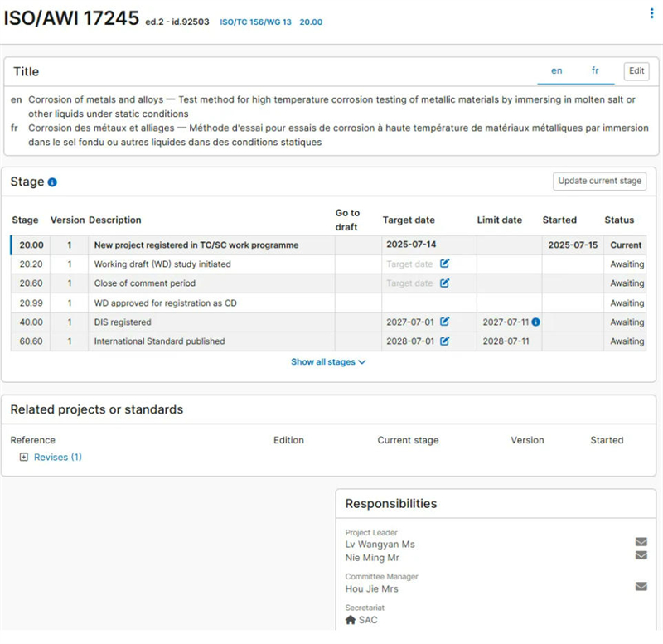The image size is (663, 644).
Task: Expand the Revises (1) plus box
Action: point(24,458)
